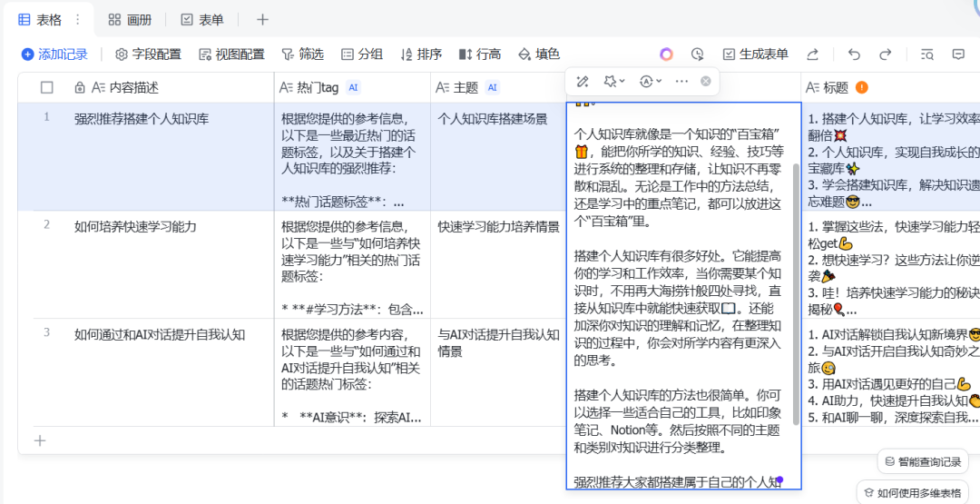Close the floating cell toolbar
The width and height of the screenshot is (980, 504).
coord(706,81)
